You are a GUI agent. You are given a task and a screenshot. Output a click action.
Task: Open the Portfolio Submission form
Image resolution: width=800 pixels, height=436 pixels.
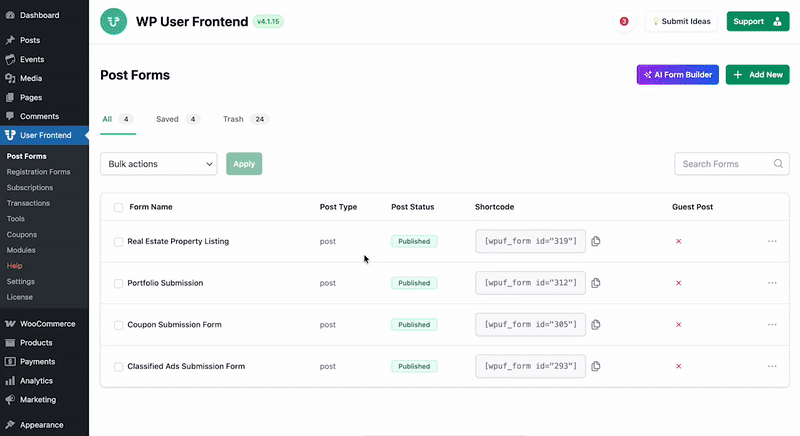point(165,283)
